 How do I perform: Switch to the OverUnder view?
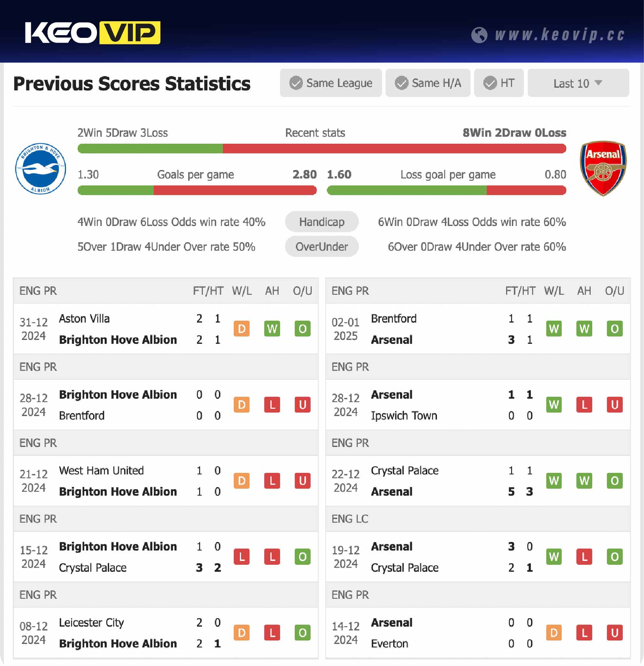pos(322,246)
